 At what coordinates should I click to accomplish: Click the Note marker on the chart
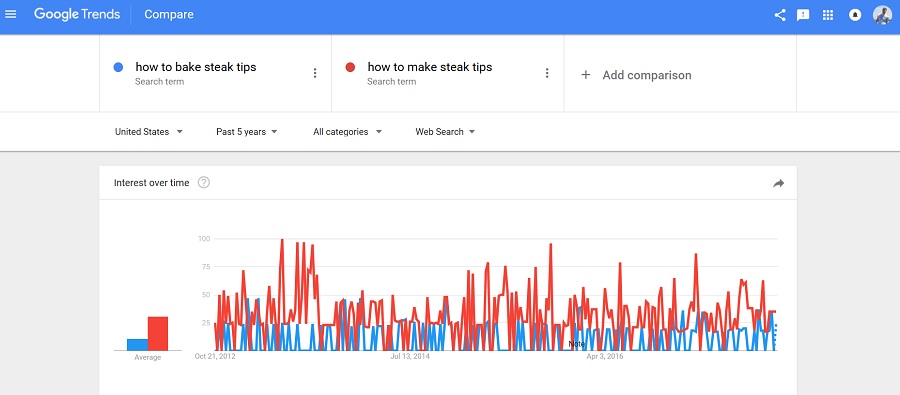tap(576, 344)
